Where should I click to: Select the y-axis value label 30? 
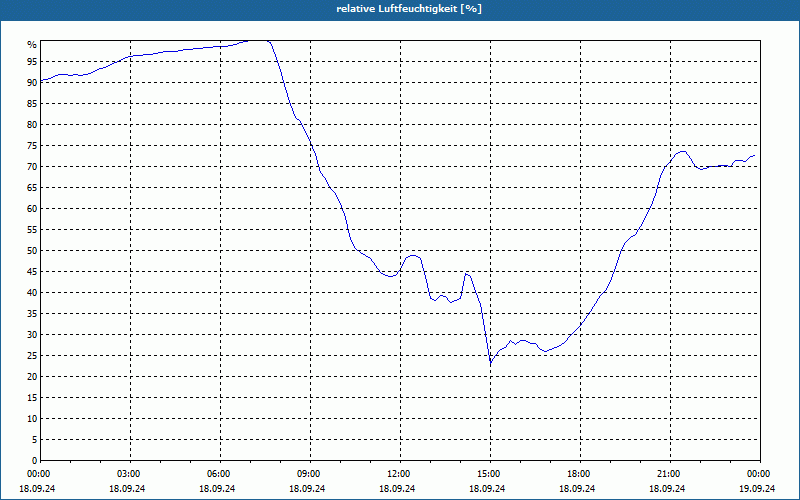tap(32, 335)
